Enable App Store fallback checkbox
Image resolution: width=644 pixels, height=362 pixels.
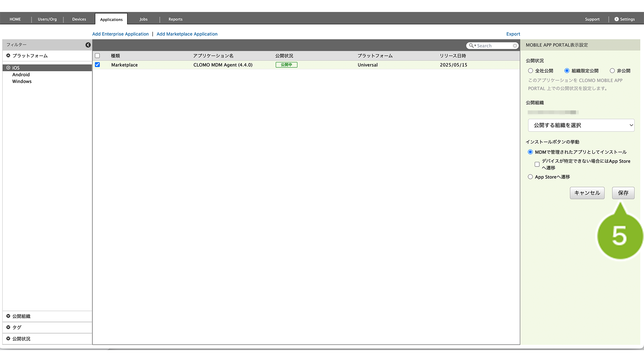pos(537,164)
